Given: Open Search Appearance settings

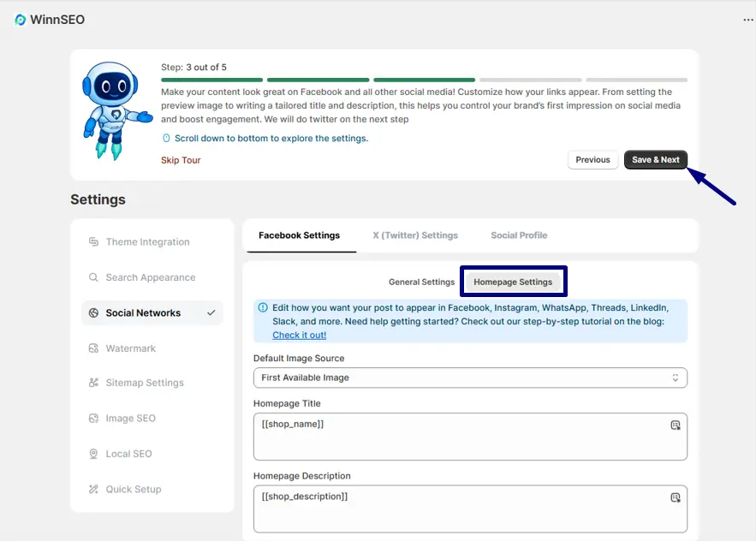Looking at the screenshot, I should tap(152, 277).
